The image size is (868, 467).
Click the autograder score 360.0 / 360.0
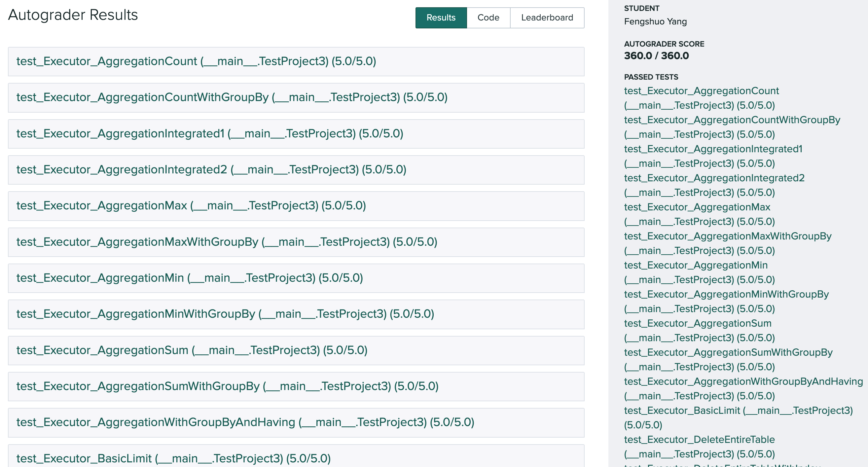pyautogui.click(x=656, y=56)
